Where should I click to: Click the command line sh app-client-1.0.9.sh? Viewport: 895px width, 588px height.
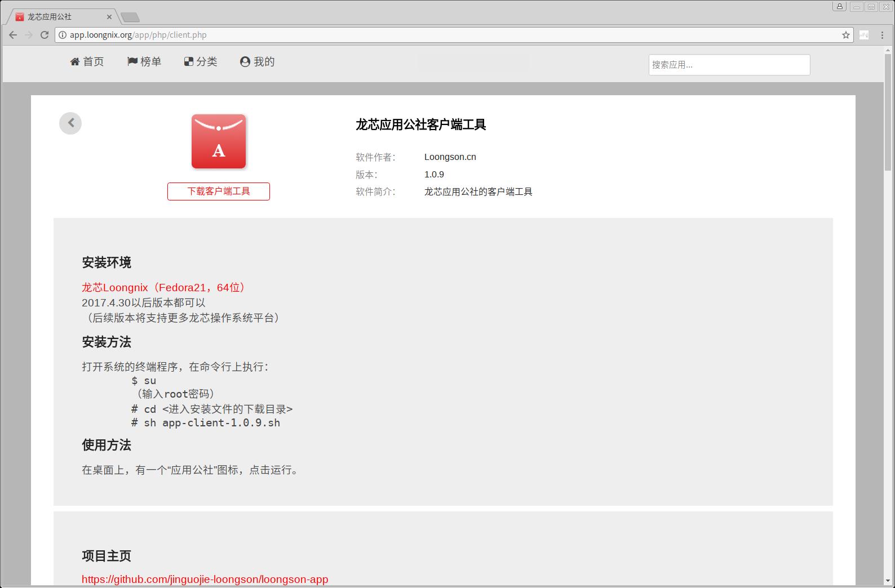coord(206,423)
